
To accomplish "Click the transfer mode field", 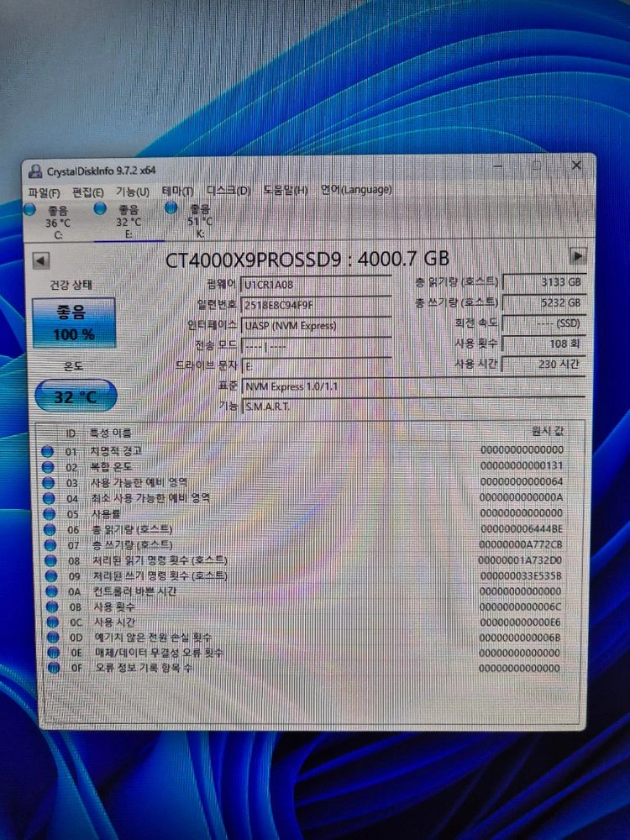I will click(316, 345).
